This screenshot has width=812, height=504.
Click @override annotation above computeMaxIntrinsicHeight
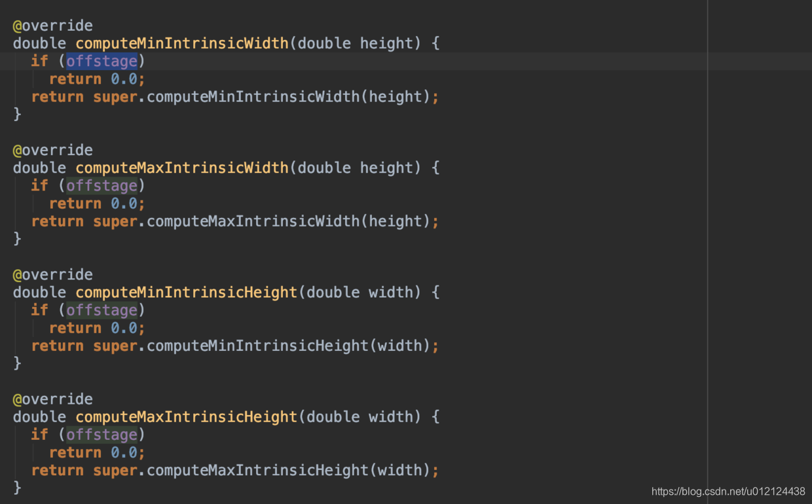click(53, 399)
